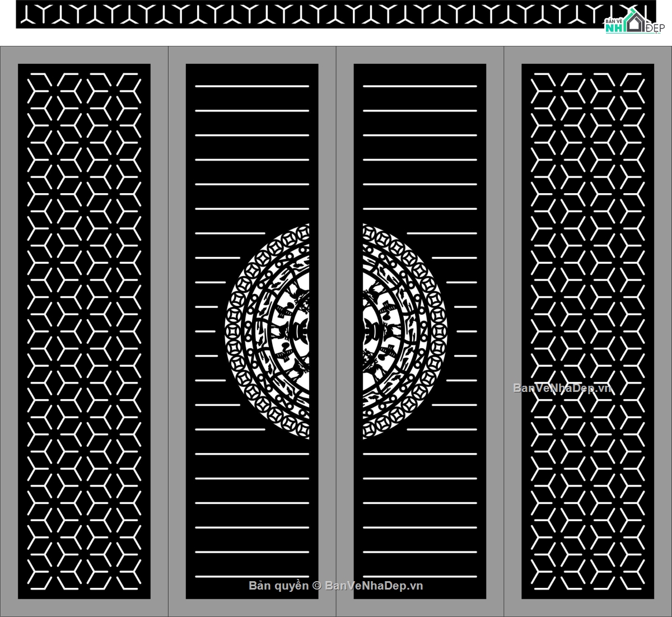Screen dimensions: 672x617
Task: Click the BanVeNhaDep.vn watermark text
Action: (562, 388)
